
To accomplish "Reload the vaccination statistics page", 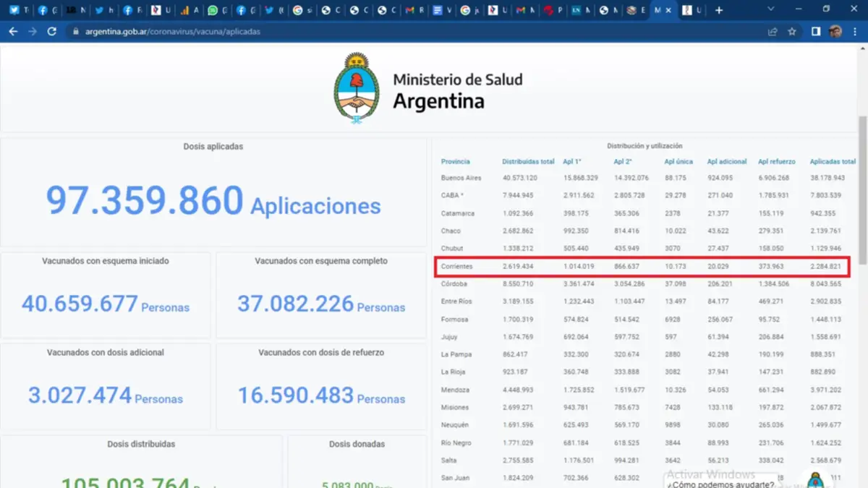I will coord(52,32).
